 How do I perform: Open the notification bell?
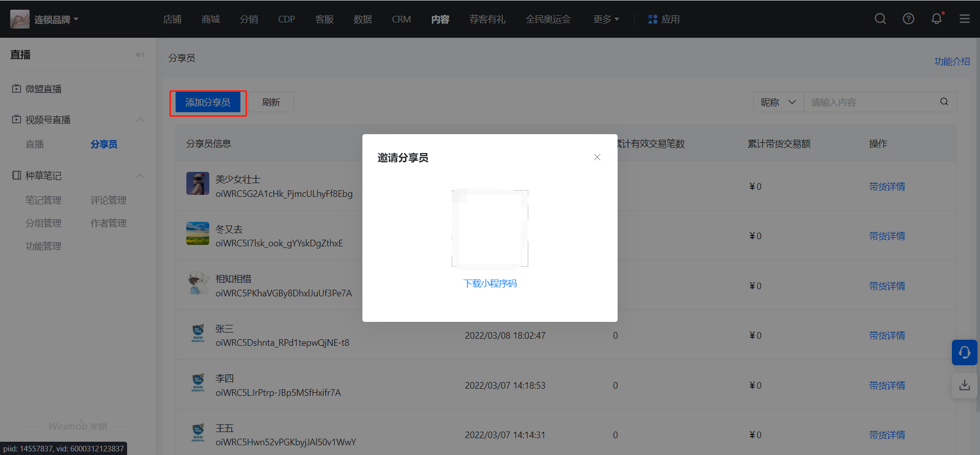click(937, 19)
